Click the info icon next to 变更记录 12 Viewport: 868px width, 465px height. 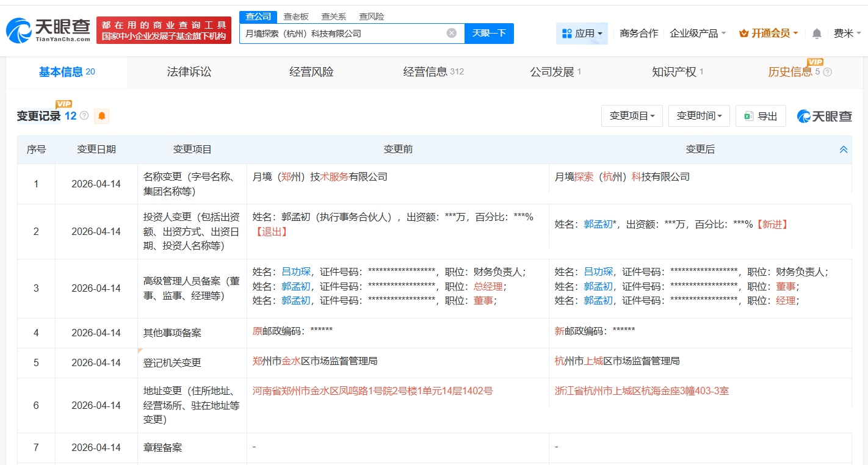click(x=84, y=115)
